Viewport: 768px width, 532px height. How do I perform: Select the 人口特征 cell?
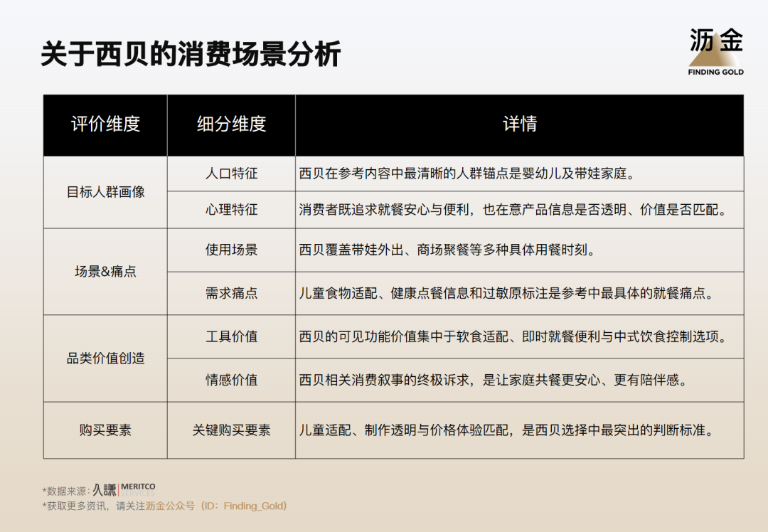231,174
